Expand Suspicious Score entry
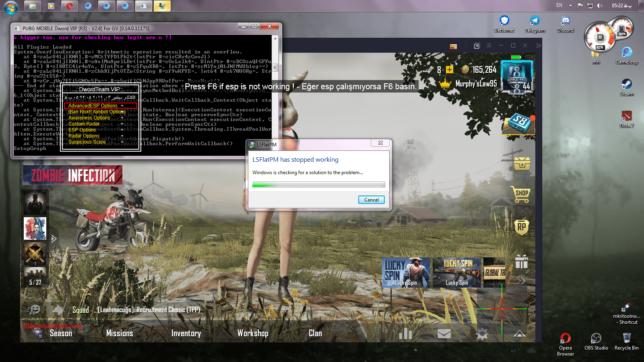 click(x=96, y=142)
